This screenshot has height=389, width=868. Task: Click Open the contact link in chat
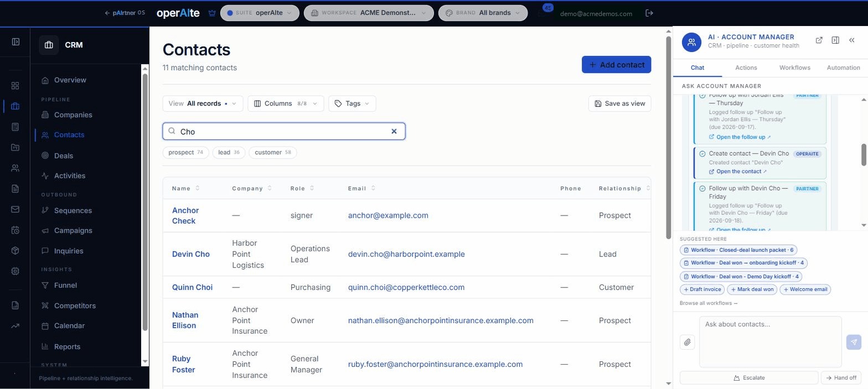point(738,171)
